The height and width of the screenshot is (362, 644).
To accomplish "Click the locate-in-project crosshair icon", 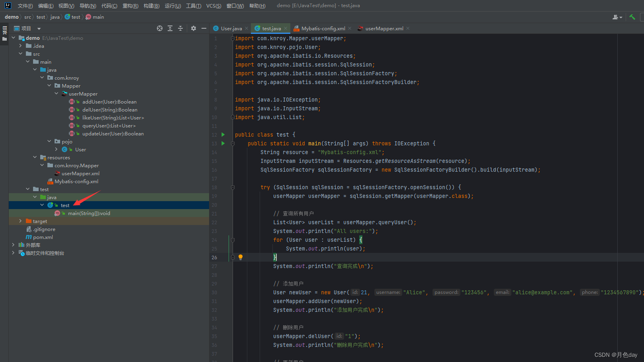I will (x=160, y=28).
